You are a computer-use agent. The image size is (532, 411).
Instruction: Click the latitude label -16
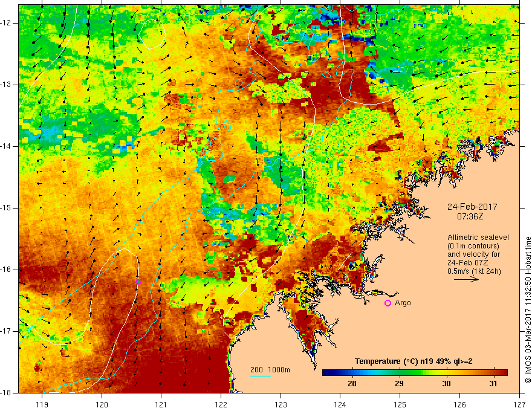tap(6, 270)
